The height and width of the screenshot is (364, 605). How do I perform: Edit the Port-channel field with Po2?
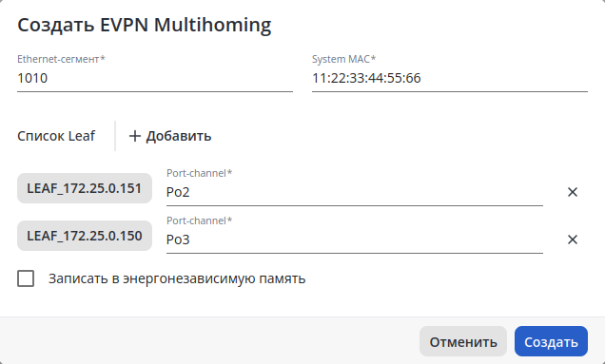(355, 192)
